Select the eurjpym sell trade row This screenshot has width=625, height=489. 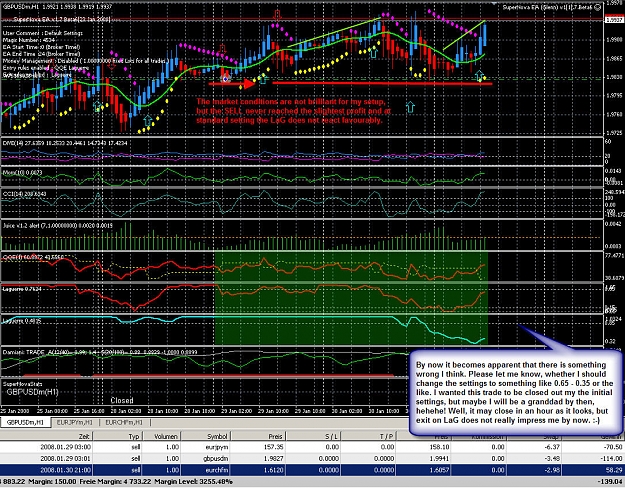click(x=312, y=447)
